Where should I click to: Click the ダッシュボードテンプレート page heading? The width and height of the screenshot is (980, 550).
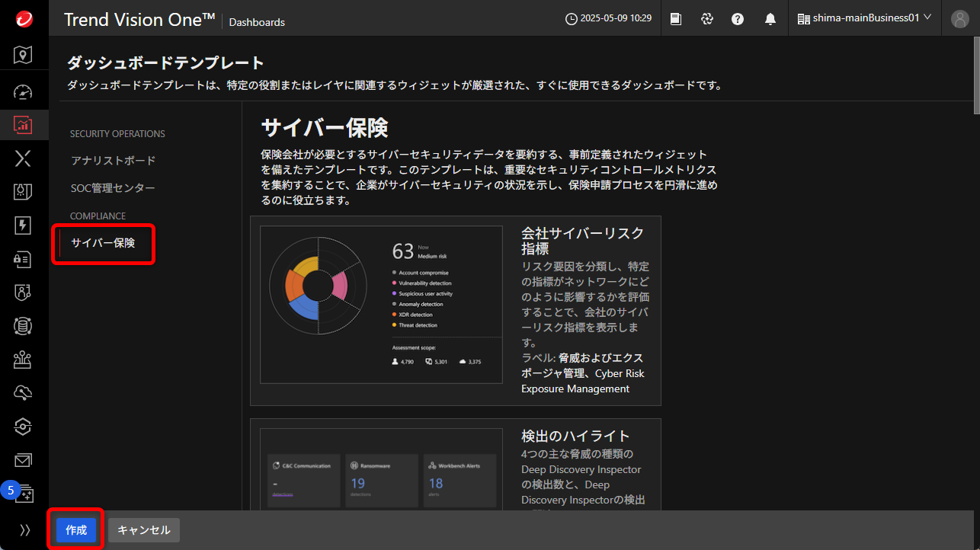pos(165,63)
